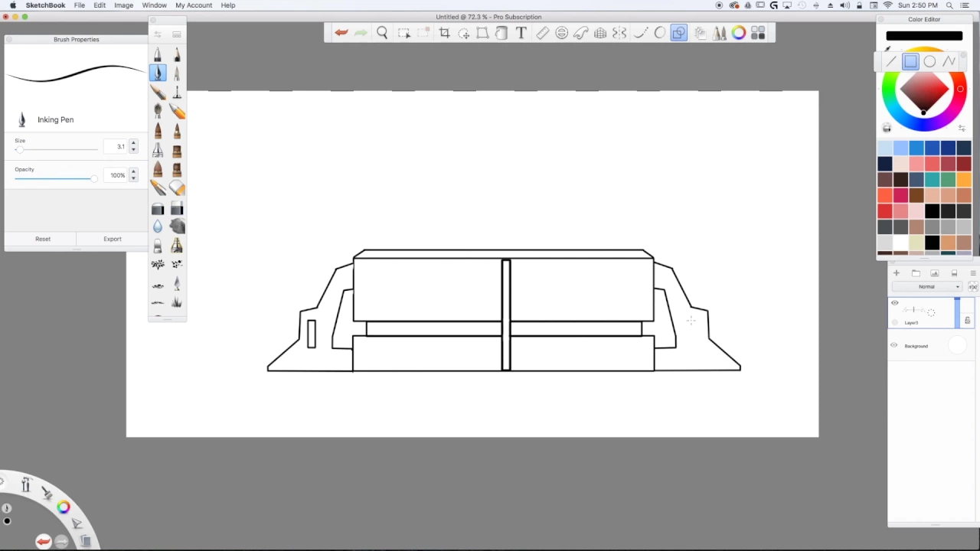
Task: Select the Flood Fill bucket tool
Action: point(501,33)
